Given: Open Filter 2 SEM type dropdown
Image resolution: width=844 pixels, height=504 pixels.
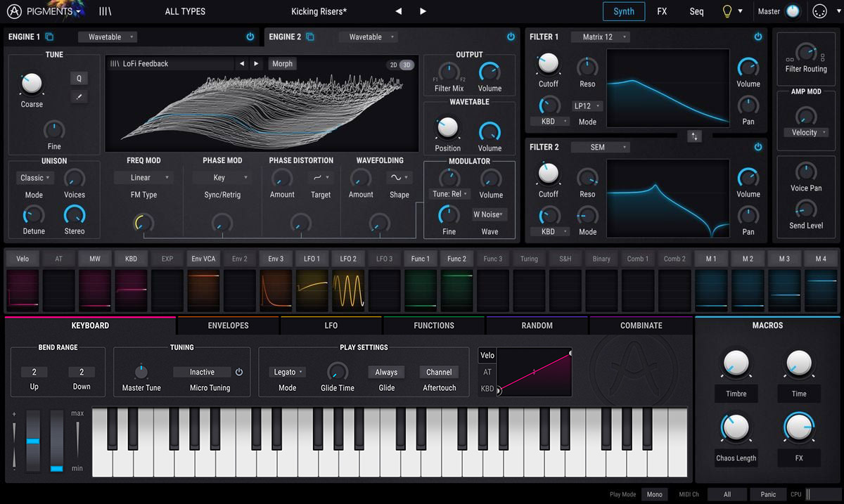Looking at the screenshot, I should point(601,147).
